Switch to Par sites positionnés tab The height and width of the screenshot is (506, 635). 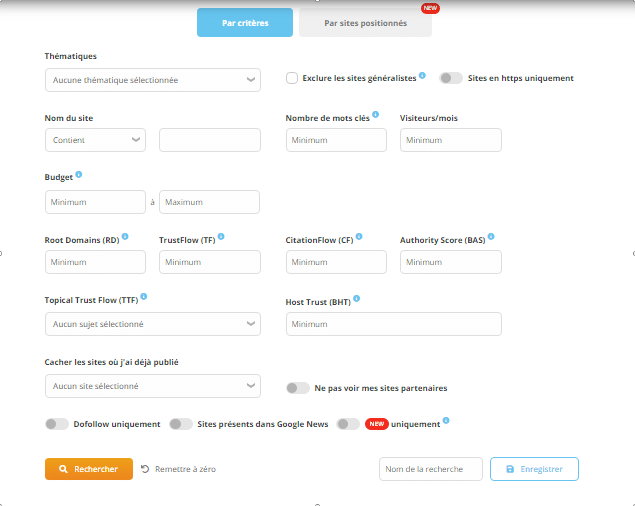[x=365, y=23]
